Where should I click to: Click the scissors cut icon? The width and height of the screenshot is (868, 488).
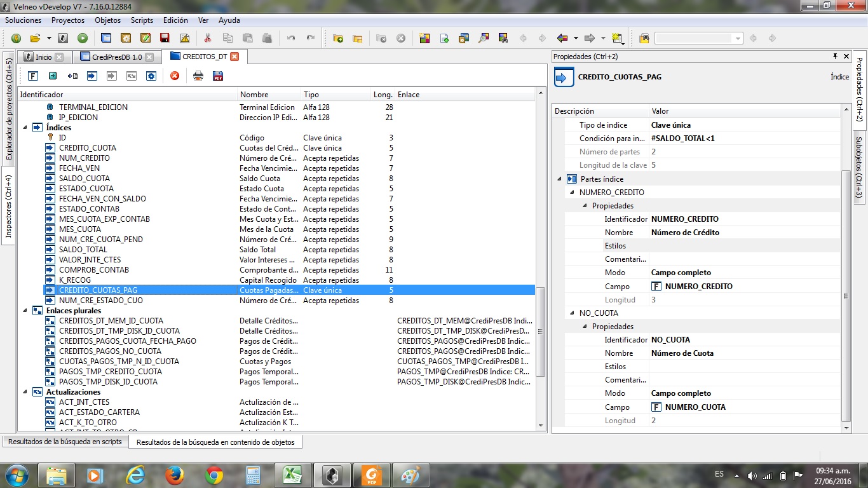[x=207, y=38]
